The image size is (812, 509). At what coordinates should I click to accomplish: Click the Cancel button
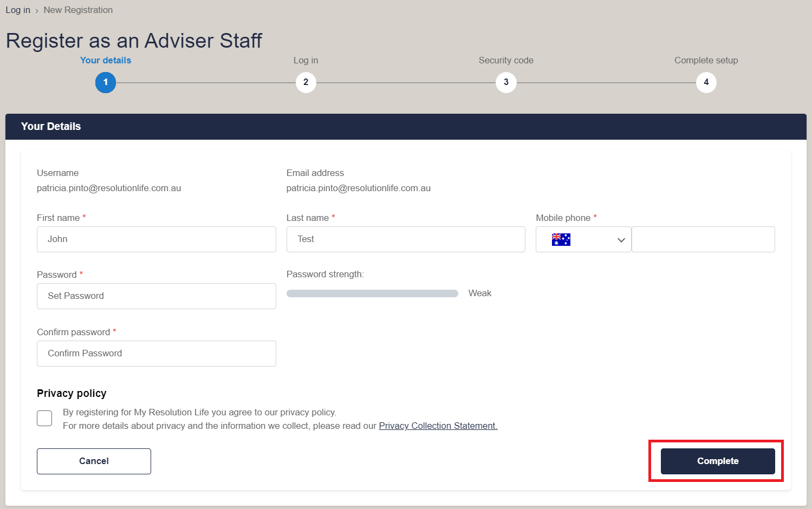coord(94,461)
